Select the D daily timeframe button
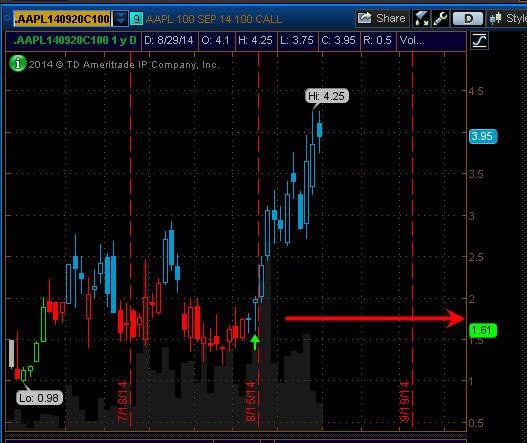The image size is (527, 443). pyautogui.click(x=468, y=19)
